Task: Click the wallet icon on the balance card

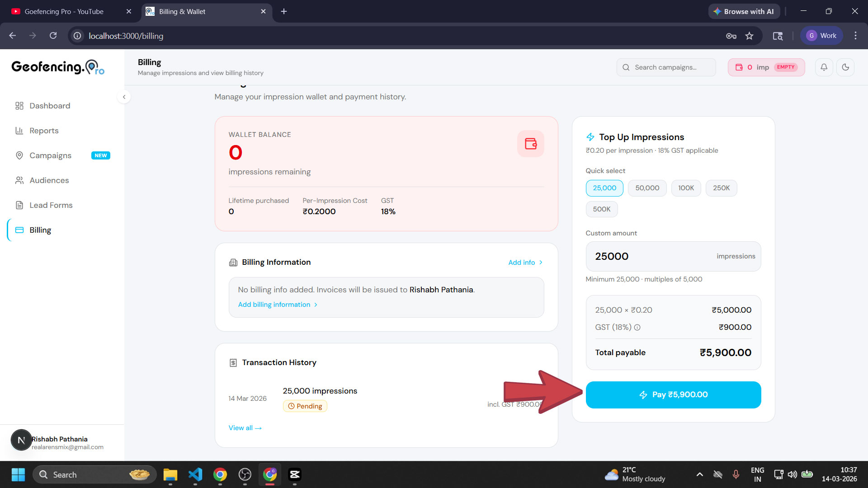Action: 530,144
